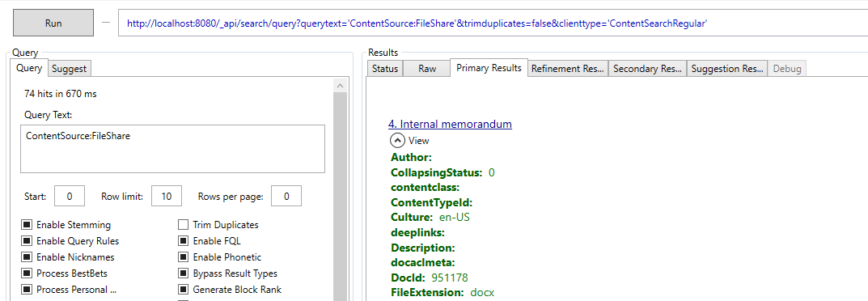Toggle Generate Block Rank checkbox
The height and width of the screenshot is (301, 868).
point(184,289)
